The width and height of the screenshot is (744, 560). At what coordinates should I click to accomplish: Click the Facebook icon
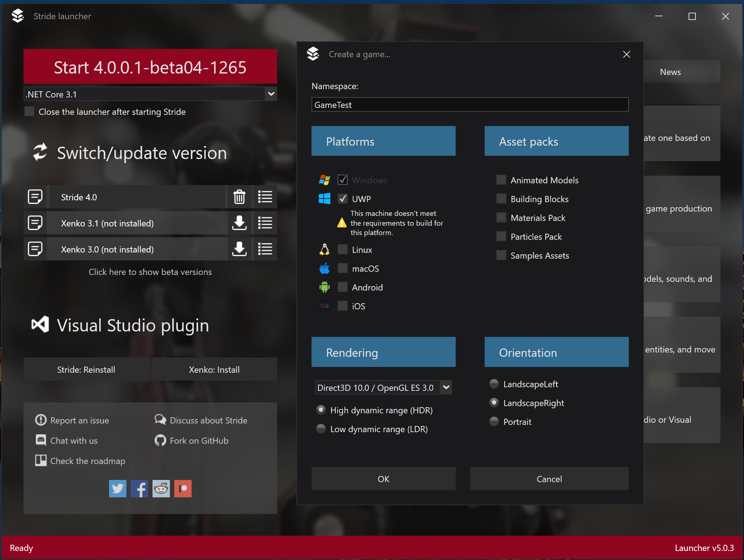click(139, 489)
